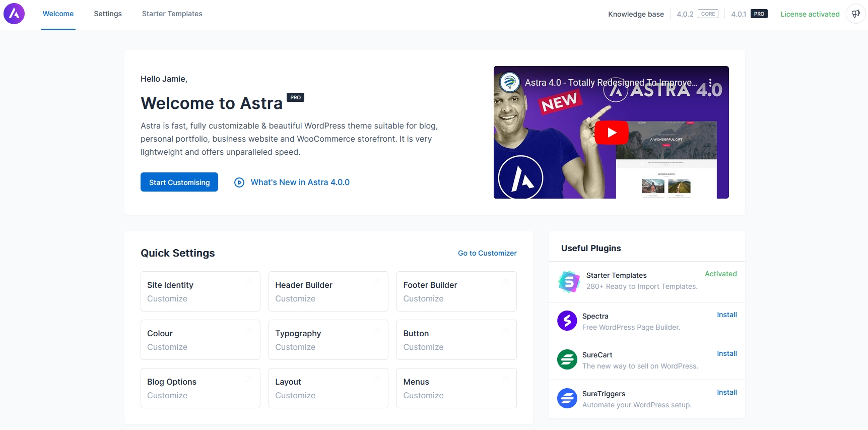Screen dimensions: 868x430
Task: Click arrow icon on Typography card
Action: click(377, 331)
